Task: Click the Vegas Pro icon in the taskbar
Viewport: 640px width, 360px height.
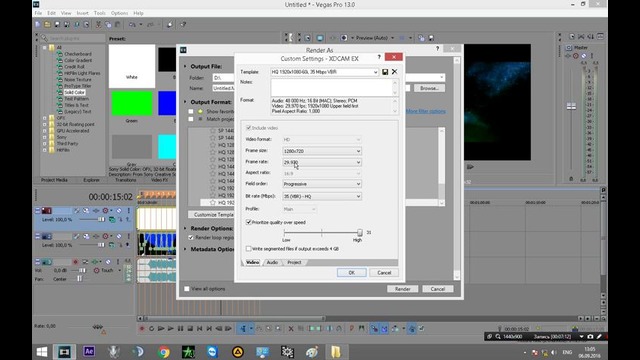Action: [x=64, y=351]
